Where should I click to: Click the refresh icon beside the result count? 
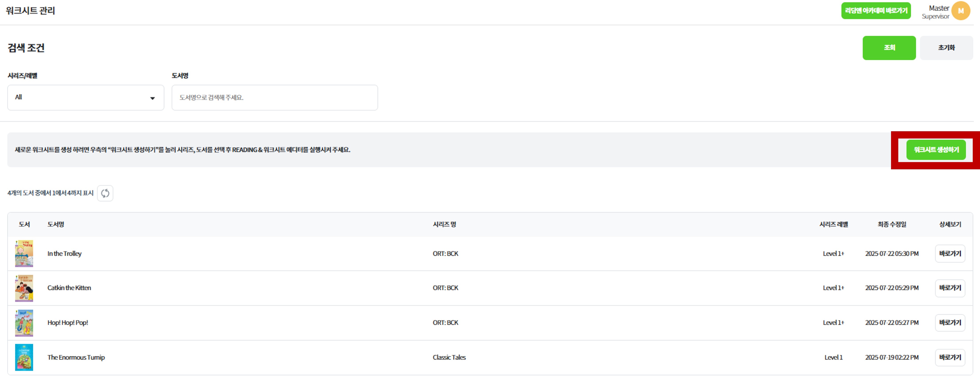(x=105, y=193)
